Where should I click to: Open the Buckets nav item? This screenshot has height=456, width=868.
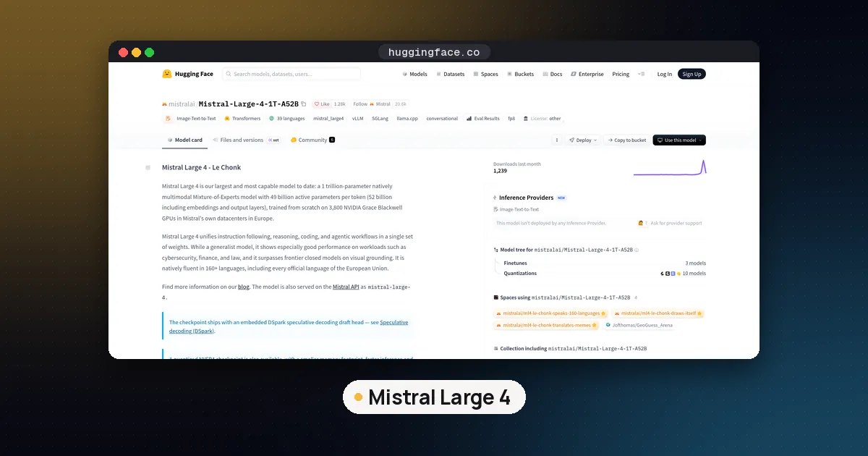pos(520,74)
